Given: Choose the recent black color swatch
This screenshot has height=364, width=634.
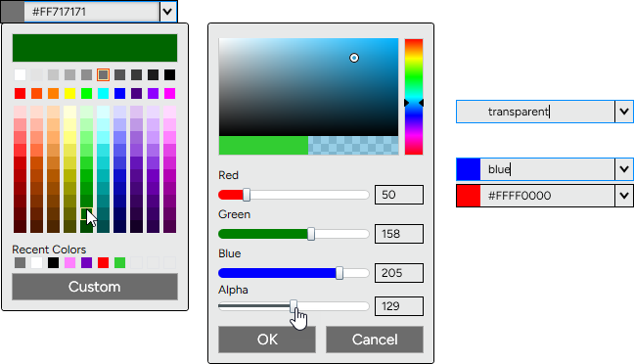Looking at the screenshot, I should tap(54, 263).
